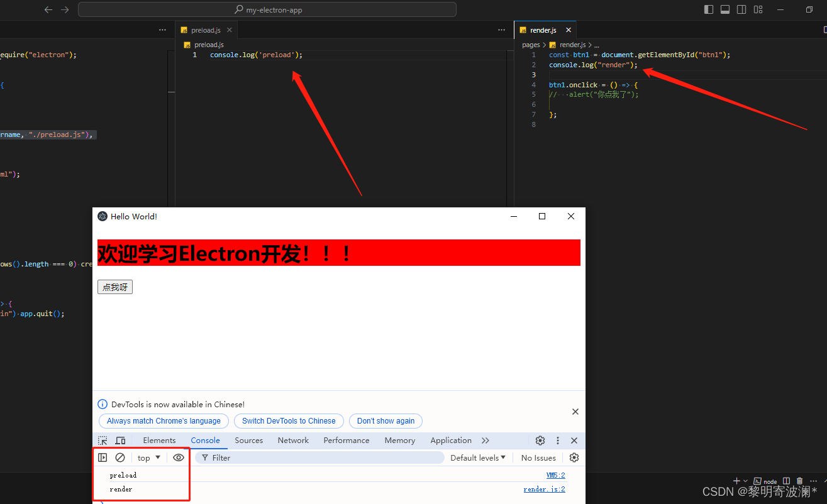
Task: Place cursor on console.log("render") line
Action: 593,65
